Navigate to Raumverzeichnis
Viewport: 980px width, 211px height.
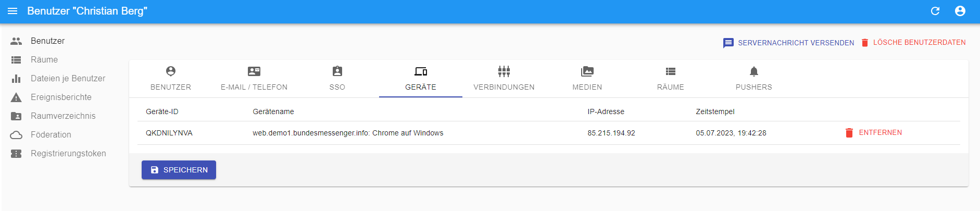click(62, 116)
